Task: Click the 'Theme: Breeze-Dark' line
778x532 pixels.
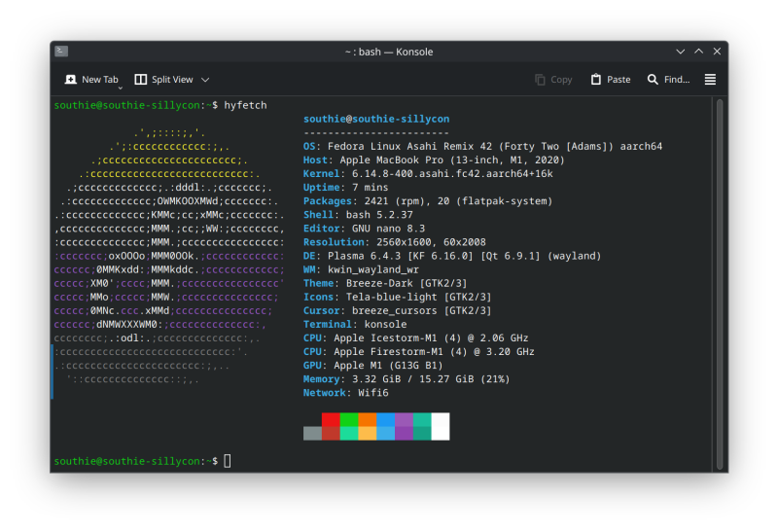Action: [x=385, y=283]
